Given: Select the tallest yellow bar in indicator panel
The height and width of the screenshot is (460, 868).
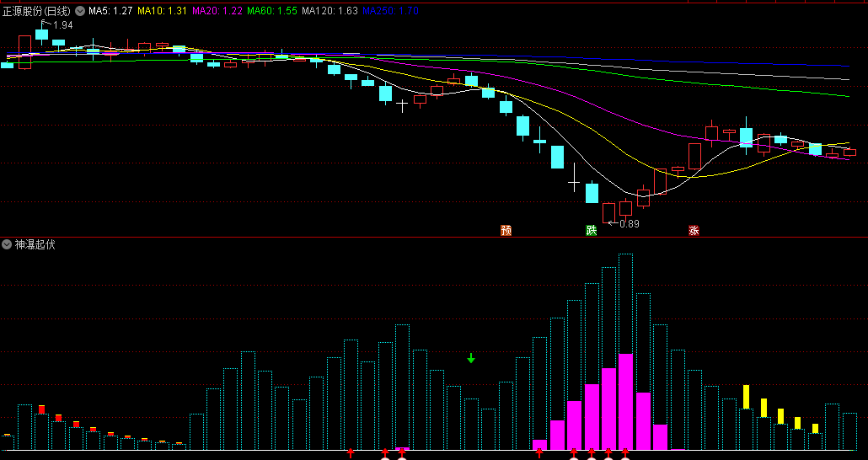Looking at the screenshot, I should coord(746,397).
